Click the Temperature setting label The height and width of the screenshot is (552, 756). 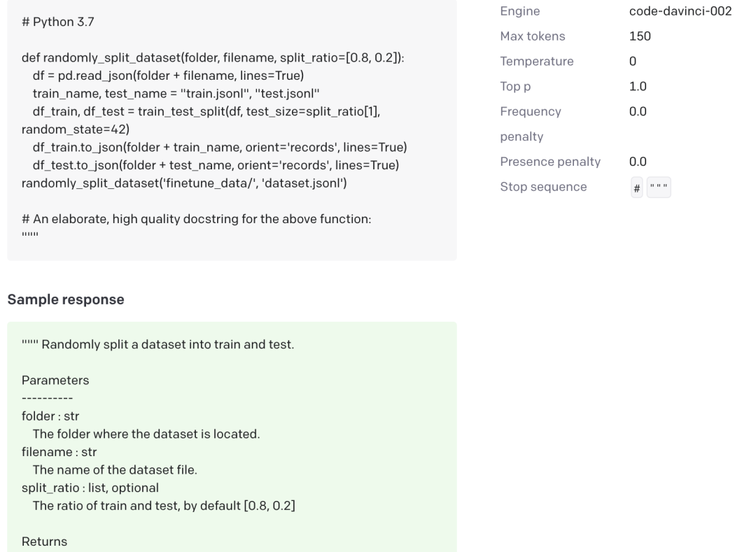[536, 62]
